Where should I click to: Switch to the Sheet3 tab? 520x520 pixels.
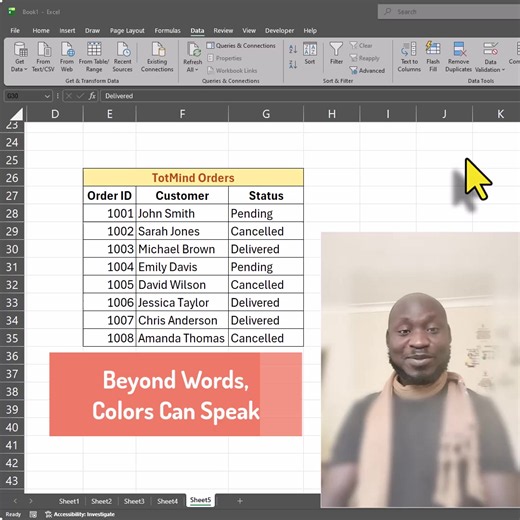[x=134, y=501]
